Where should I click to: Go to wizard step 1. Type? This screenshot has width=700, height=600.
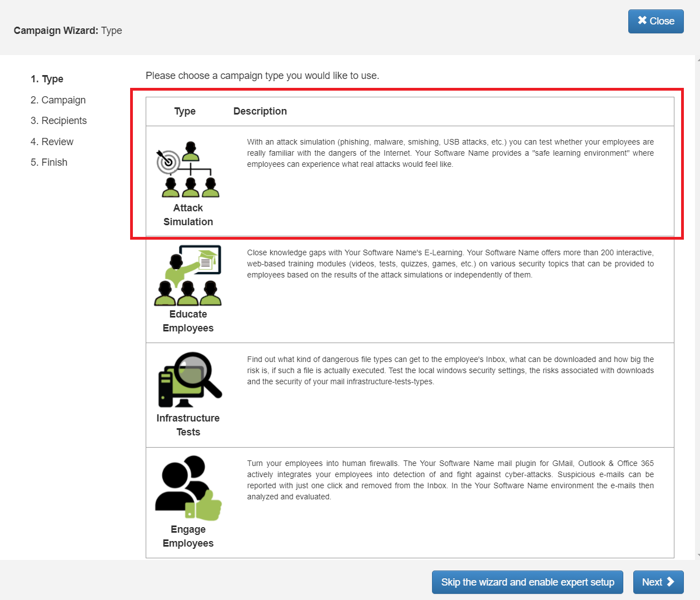tap(47, 79)
